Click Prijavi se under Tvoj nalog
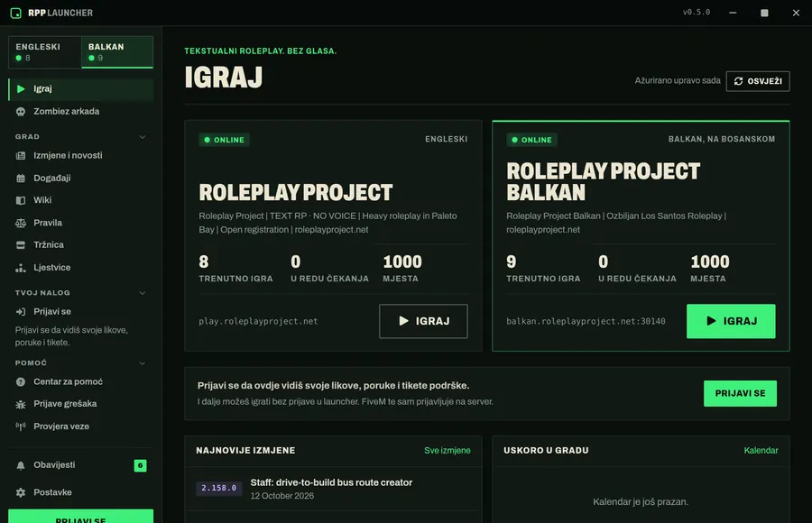812x523 pixels. point(81,312)
